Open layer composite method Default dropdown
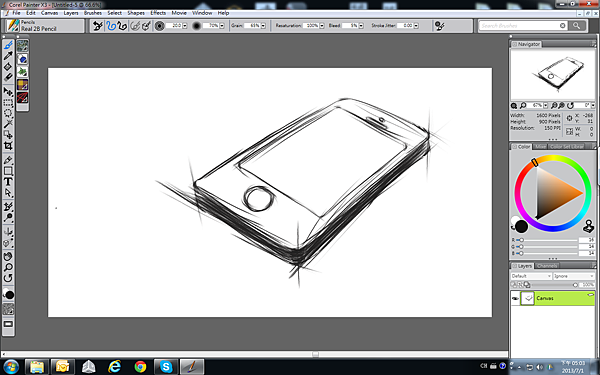Viewport: 600px width, 375px height. point(531,276)
